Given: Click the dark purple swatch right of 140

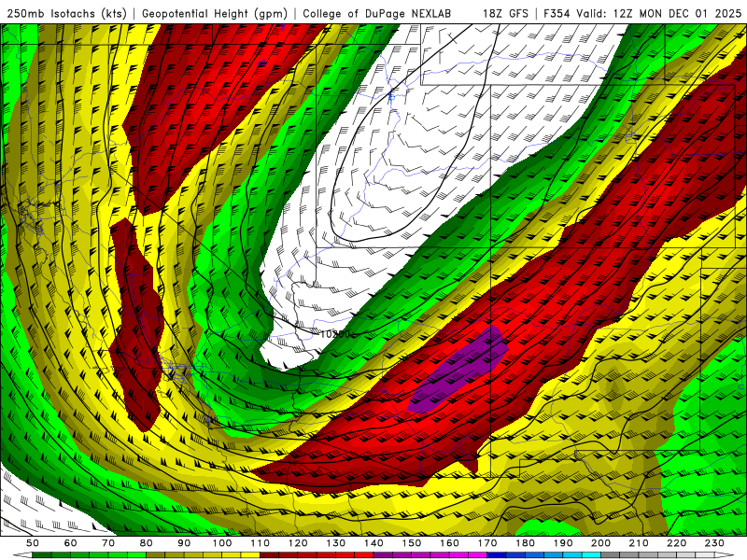Looking at the screenshot, I should [x=383, y=554].
